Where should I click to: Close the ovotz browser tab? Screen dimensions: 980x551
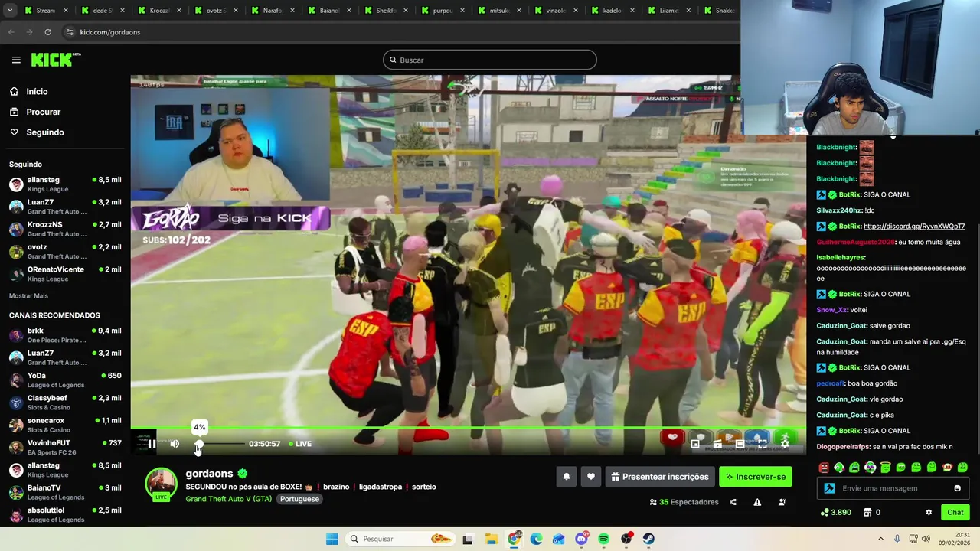235,11
